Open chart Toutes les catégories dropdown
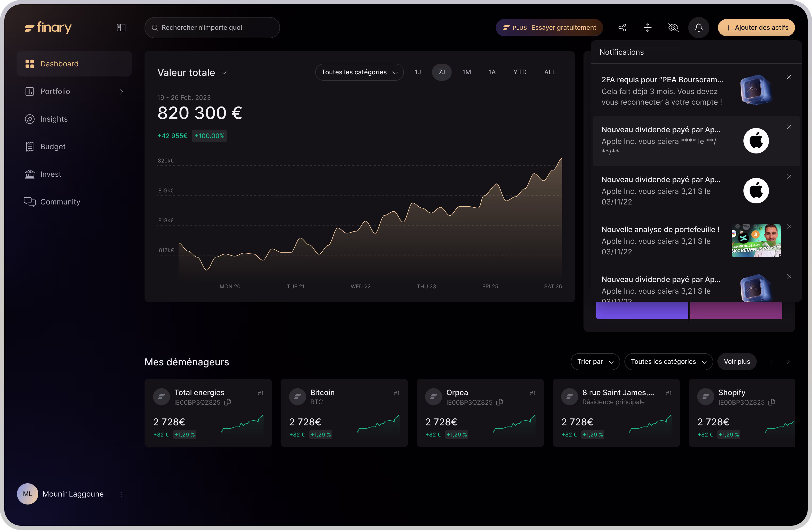812x530 pixels. [x=359, y=72]
